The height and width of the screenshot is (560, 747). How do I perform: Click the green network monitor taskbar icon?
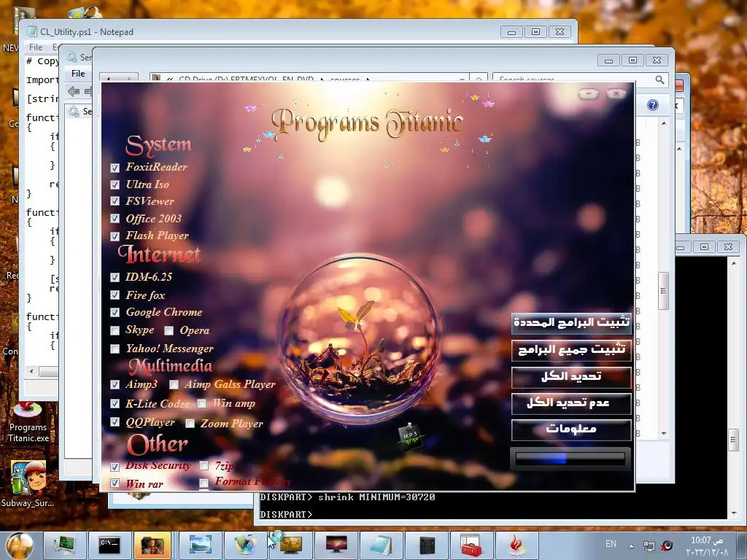(64, 545)
